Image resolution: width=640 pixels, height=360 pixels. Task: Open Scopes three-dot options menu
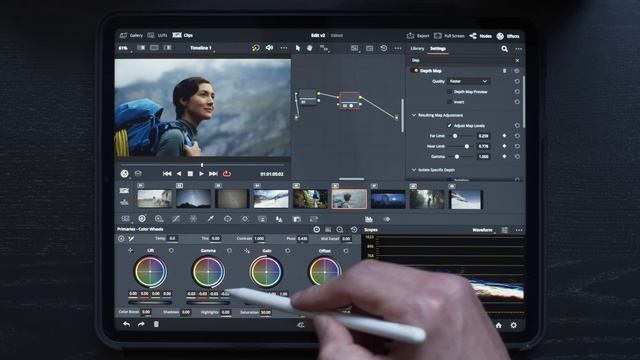519,230
